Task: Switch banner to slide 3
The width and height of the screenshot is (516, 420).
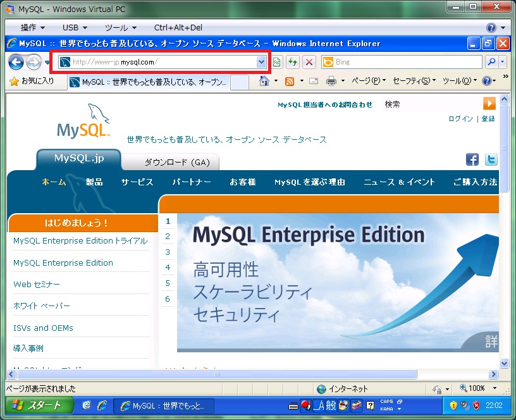Action: (168, 252)
